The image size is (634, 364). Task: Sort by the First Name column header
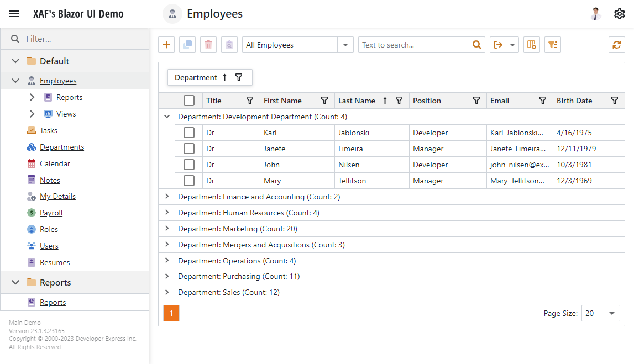(x=282, y=101)
